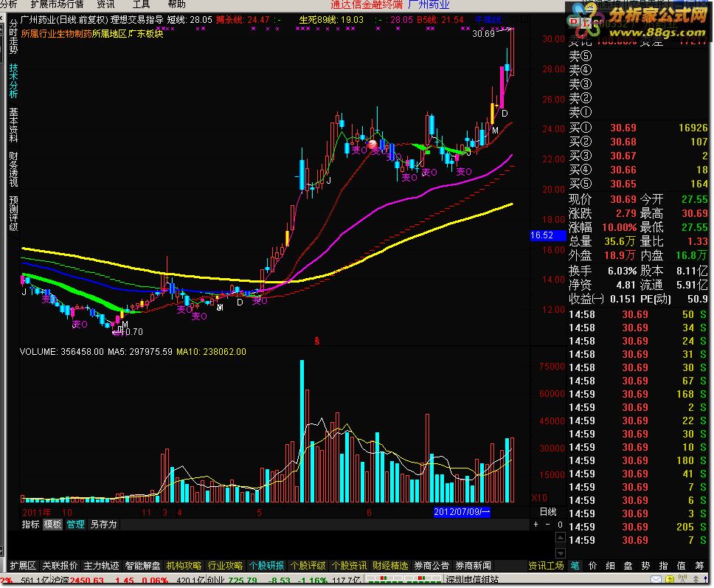The height and width of the screenshot is (588, 714).
Task: Open the 扩展区 bottom tab
Action: pos(23,566)
